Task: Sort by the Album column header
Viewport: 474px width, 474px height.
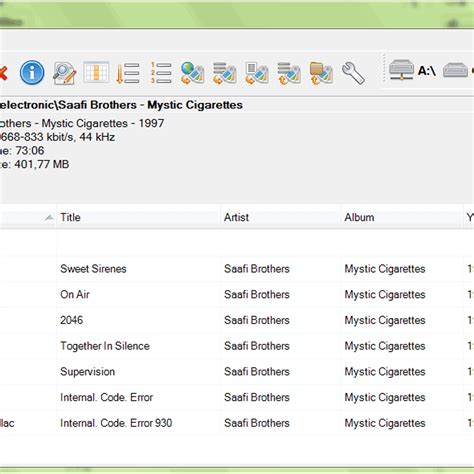Action: point(402,217)
